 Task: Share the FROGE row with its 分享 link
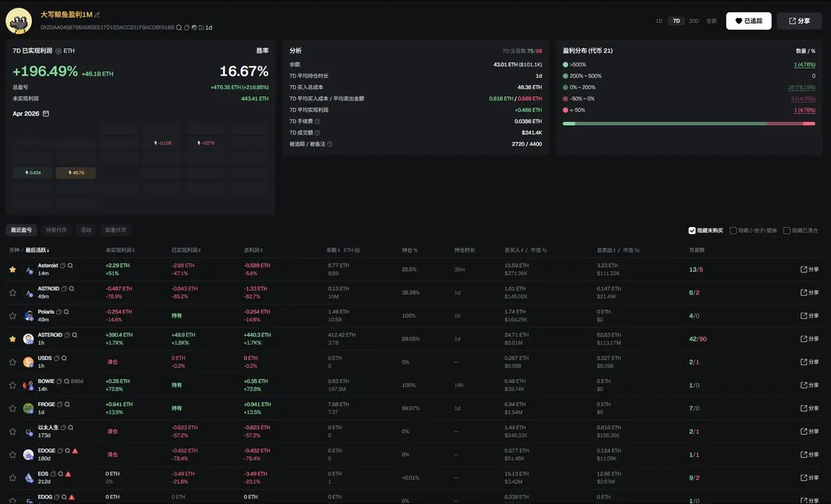pos(810,408)
